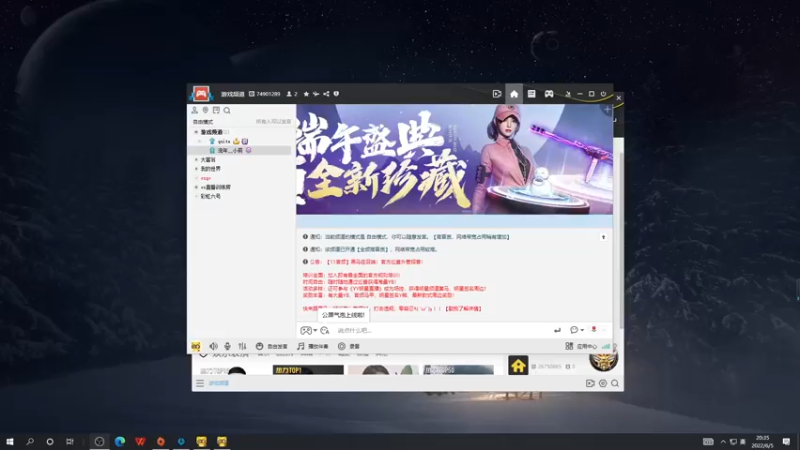Click search icon in back window footer
The width and height of the screenshot is (800, 450).
(x=615, y=383)
